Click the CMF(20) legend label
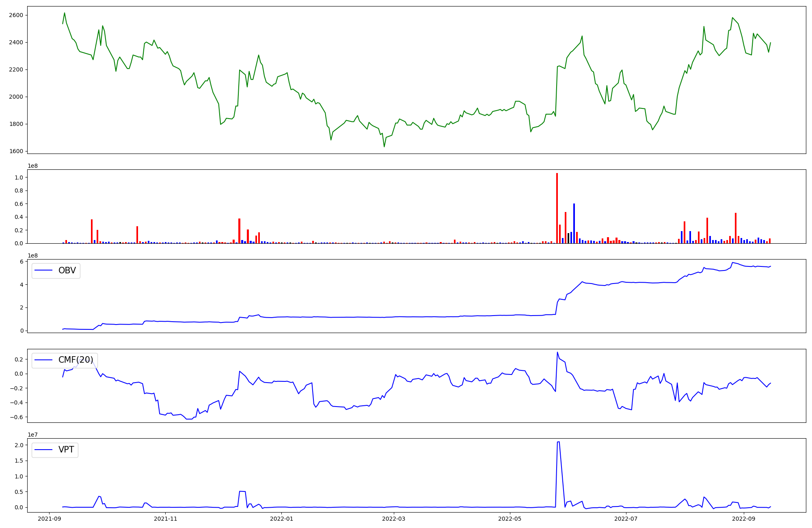The height and width of the screenshot is (528, 812). (76, 360)
